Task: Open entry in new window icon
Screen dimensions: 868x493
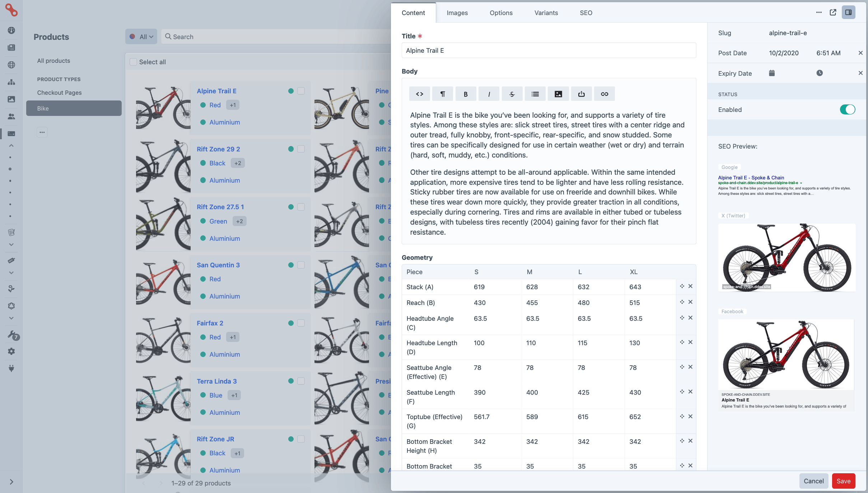Action: [833, 13]
